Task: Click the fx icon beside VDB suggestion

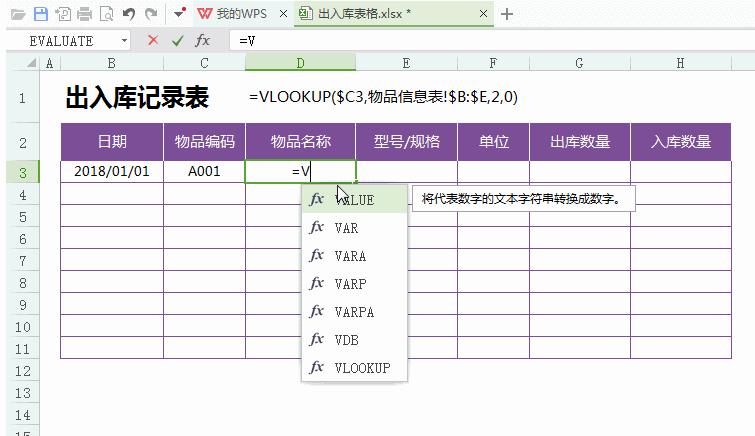Action: point(316,339)
